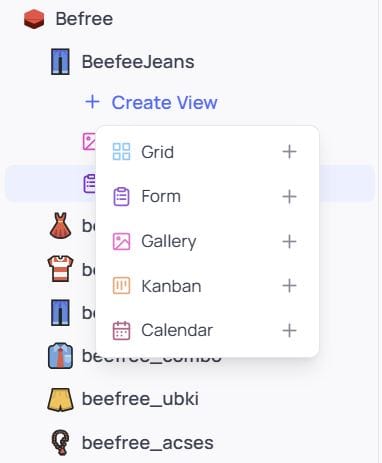Click the red dress table icon
382x463 pixels.
pyautogui.click(x=60, y=226)
